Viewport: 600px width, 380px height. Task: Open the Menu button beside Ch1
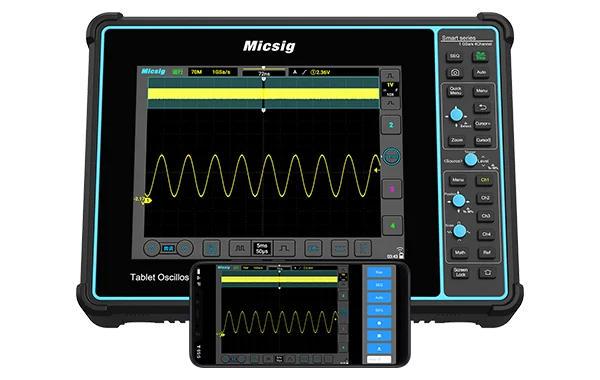458,180
